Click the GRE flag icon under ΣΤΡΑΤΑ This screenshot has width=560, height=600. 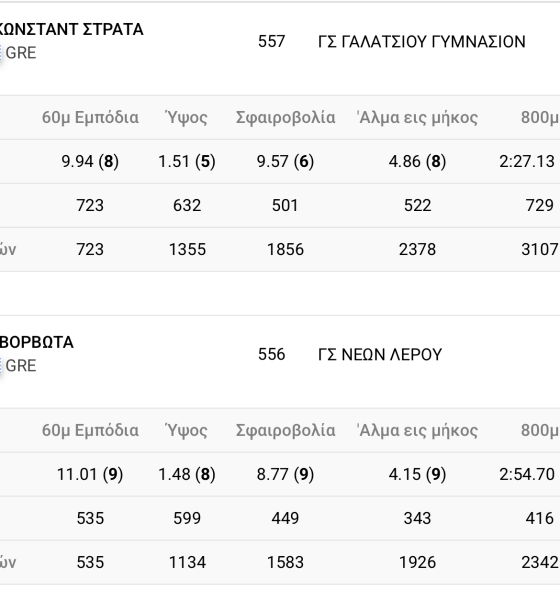1,53
